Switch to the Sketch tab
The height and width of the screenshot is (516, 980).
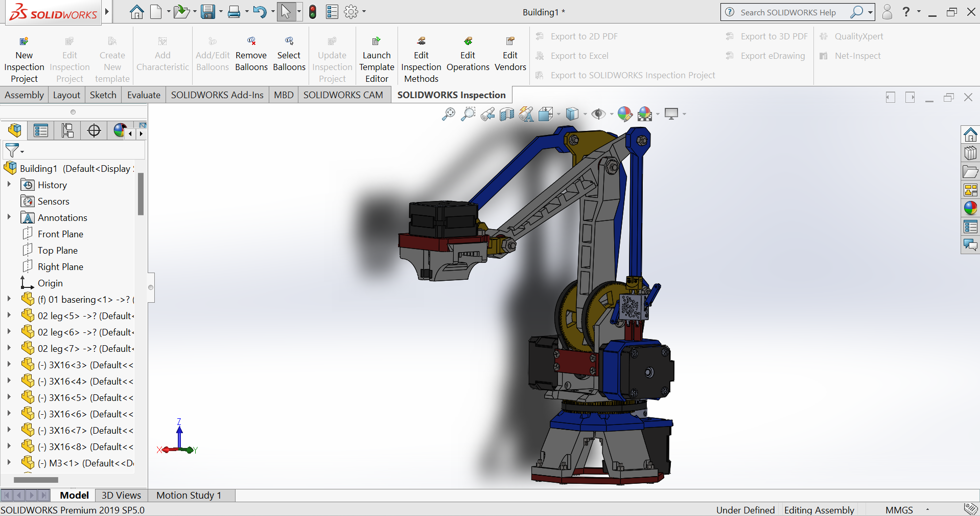tap(103, 95)
